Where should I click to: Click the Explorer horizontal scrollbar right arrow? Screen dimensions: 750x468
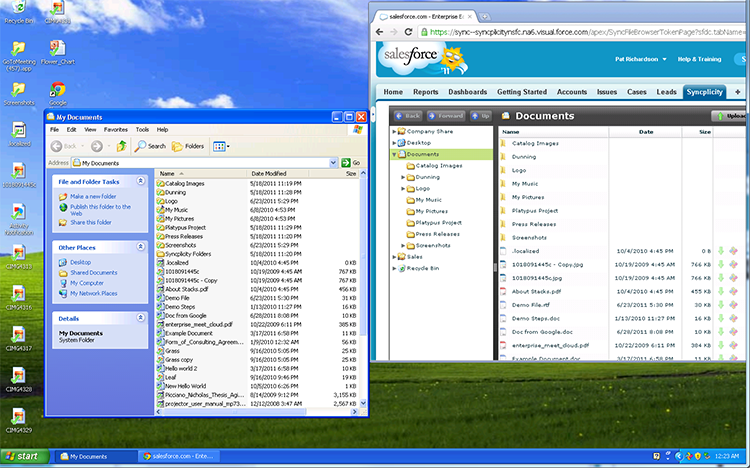click(x=354, y=412)
